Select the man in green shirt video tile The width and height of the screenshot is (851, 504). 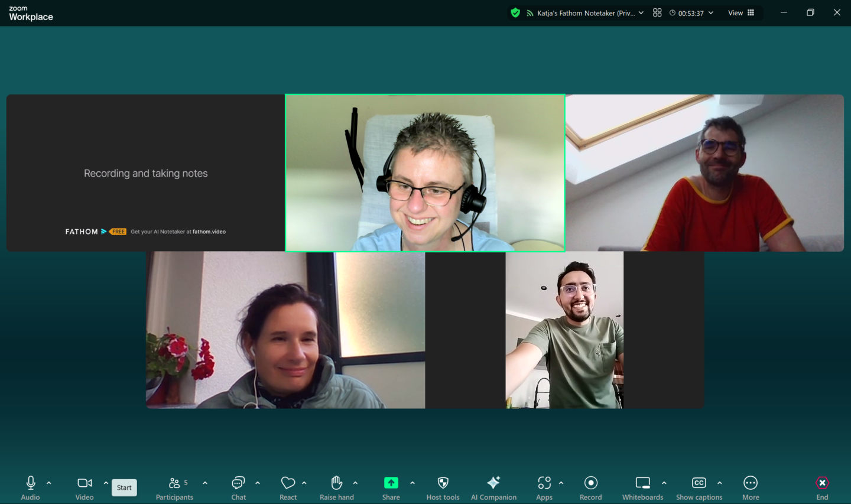click(564, 330)
